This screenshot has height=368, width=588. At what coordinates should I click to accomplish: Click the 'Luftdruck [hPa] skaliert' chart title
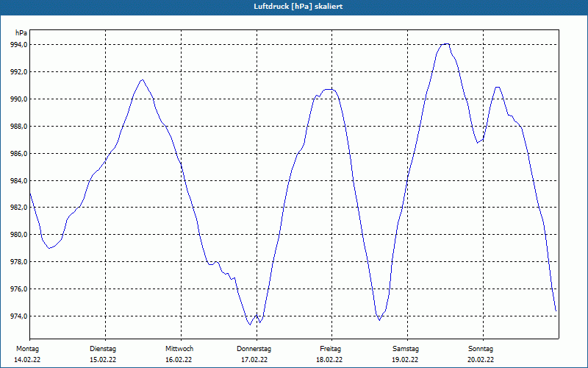[298, 7]
